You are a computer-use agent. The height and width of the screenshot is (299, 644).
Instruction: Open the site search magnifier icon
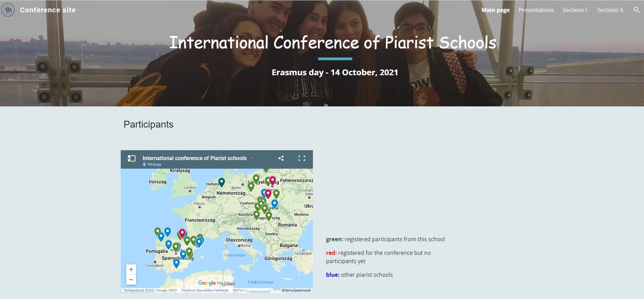click(636, 10)
